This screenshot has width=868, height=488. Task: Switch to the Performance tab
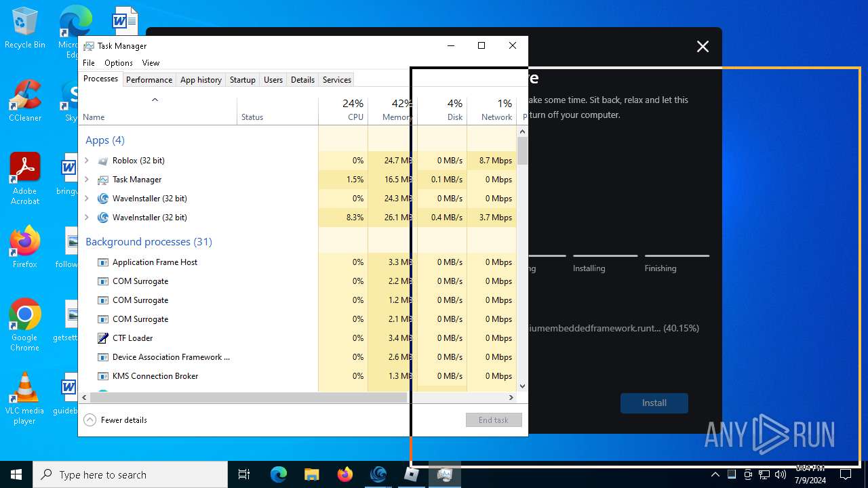click(149, 80)
